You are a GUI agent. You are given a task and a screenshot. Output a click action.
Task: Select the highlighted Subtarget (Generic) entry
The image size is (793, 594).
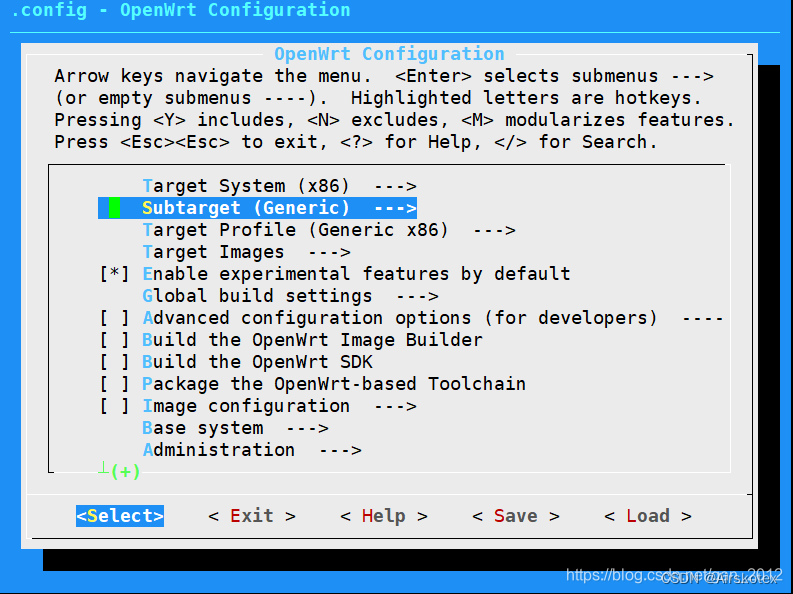click(257, 208)
